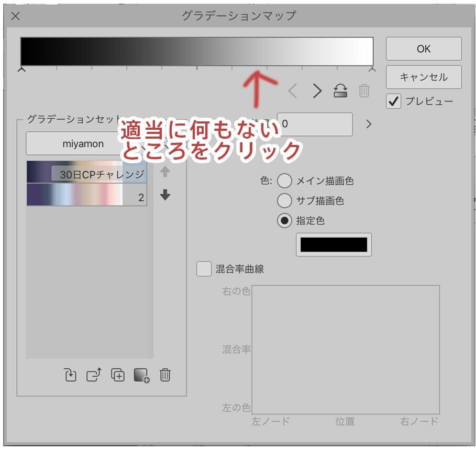Click the register new gradient icon

click(x=142, y=376)
